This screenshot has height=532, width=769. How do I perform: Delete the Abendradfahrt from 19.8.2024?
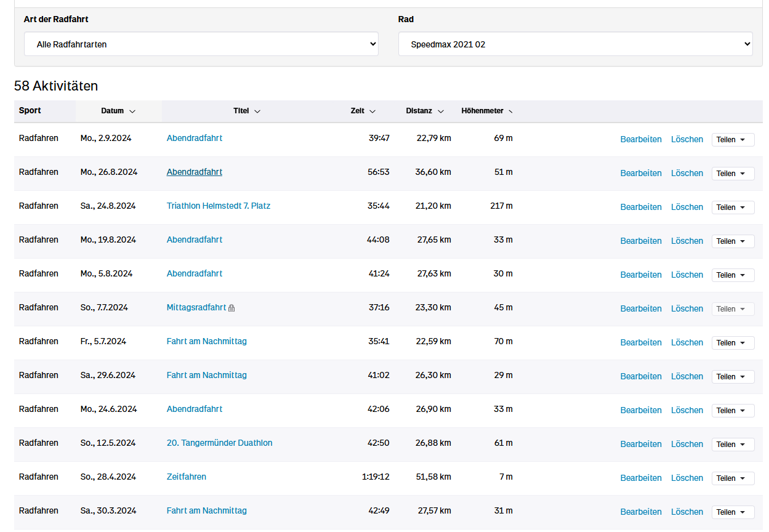pos(686,241)
